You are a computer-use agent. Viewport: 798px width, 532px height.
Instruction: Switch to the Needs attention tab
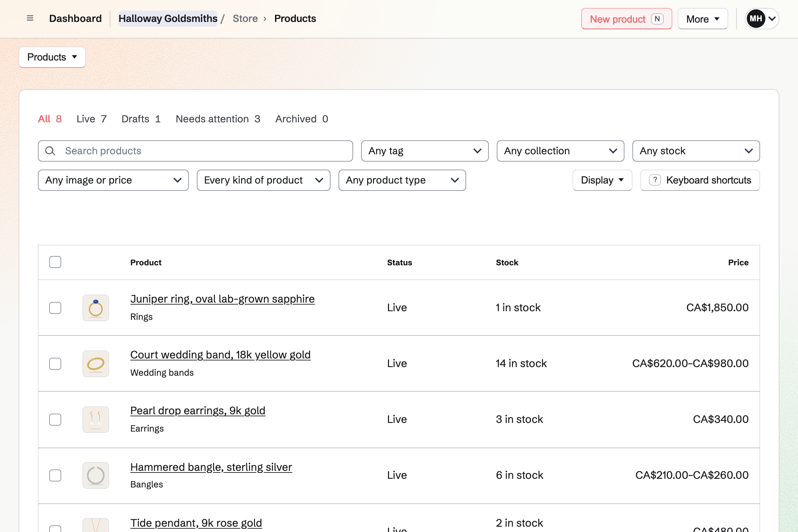coord(218,119)
